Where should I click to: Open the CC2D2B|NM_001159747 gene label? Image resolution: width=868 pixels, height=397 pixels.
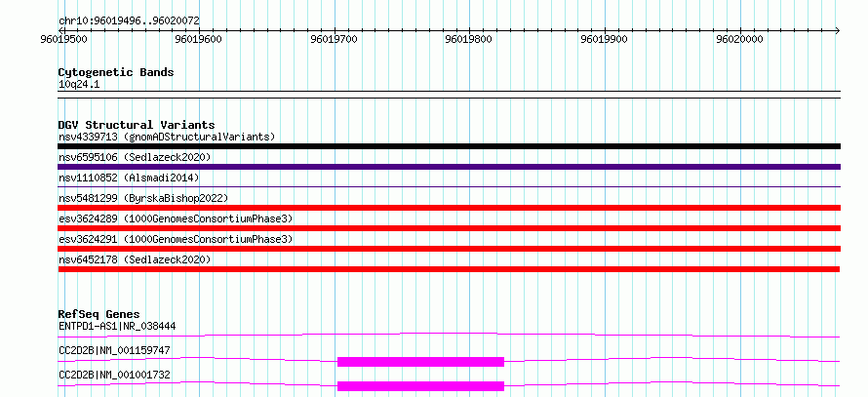(x=114, y=350)
